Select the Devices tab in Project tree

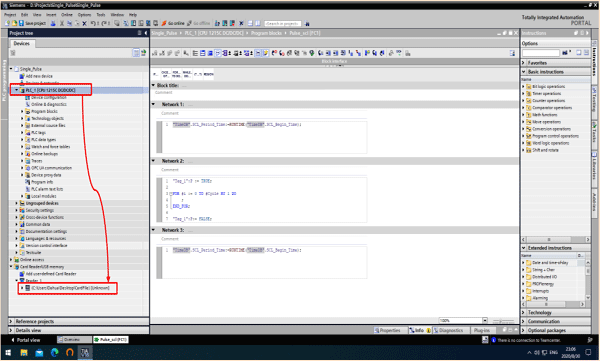coord(21,43)
